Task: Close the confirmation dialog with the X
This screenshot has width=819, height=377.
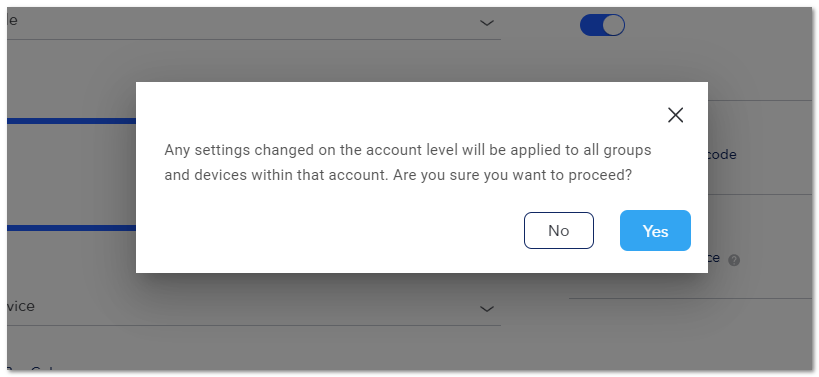Action: [x=675, y=115]
